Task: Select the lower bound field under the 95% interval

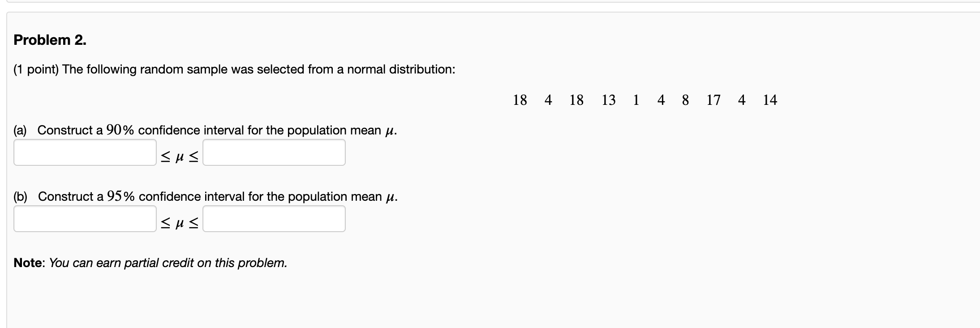Action: (84, 219)
